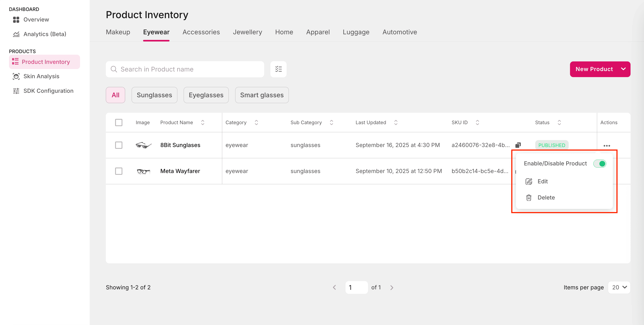Open the Items per page dropdown
The width and height of the screenshot is (644, 325).
(x=619, y=287)
